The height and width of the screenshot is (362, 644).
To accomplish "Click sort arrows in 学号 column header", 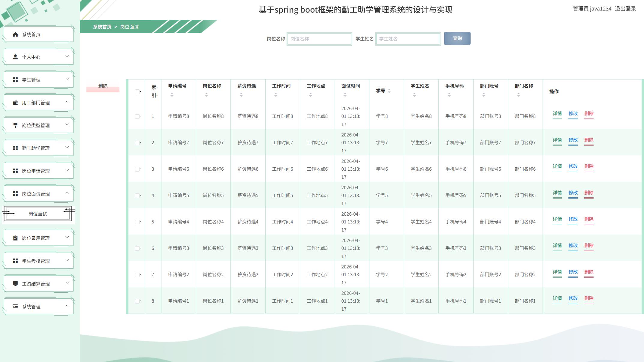I will 389,91.
